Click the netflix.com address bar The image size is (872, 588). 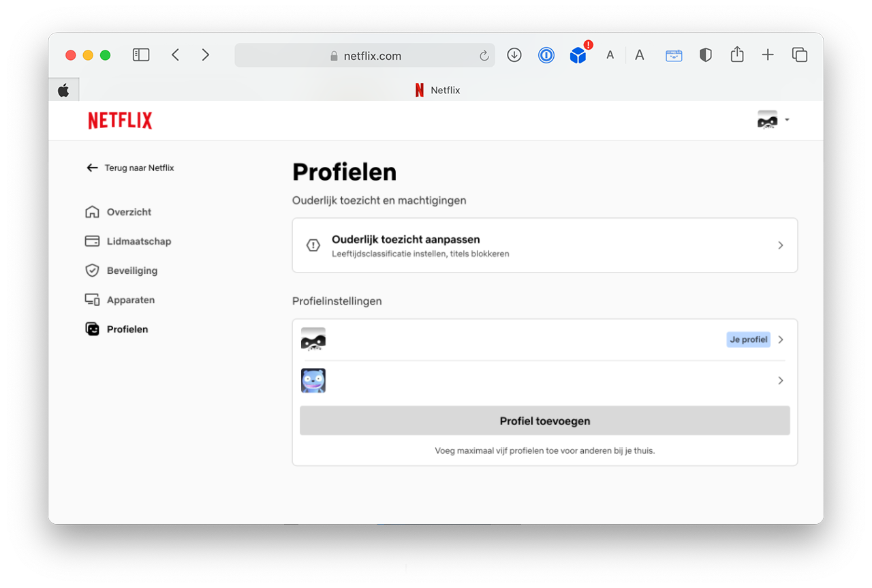coord(365,56)
